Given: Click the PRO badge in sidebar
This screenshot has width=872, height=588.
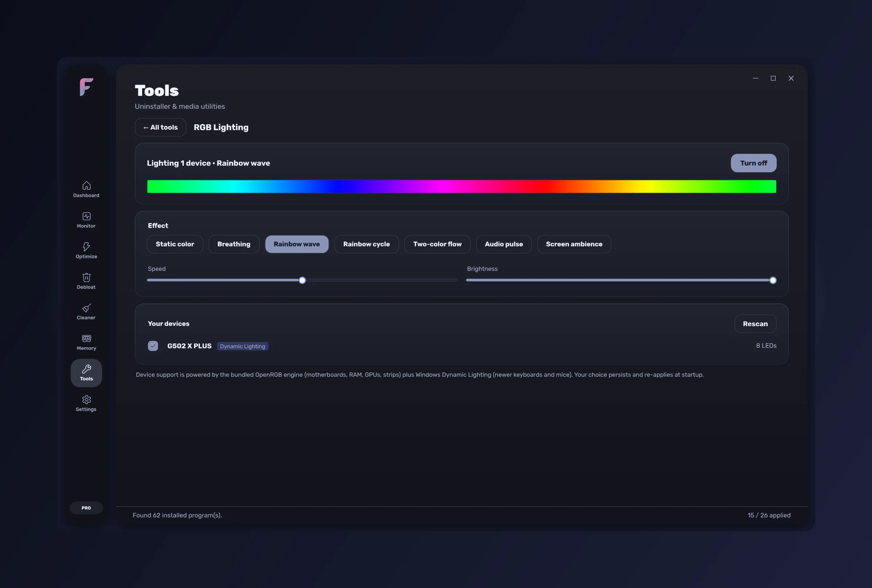Looking at the screenshot, I should (86, 508).
